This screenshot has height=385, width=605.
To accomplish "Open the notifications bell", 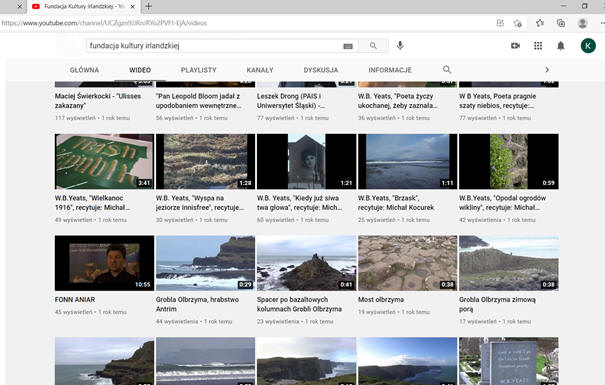I will (561, 46).
